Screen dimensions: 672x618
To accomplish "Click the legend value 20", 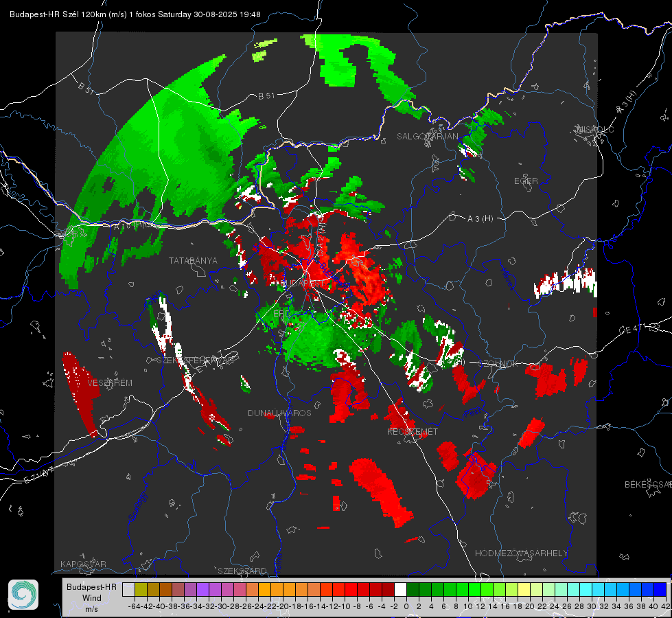I will [530, 606].
